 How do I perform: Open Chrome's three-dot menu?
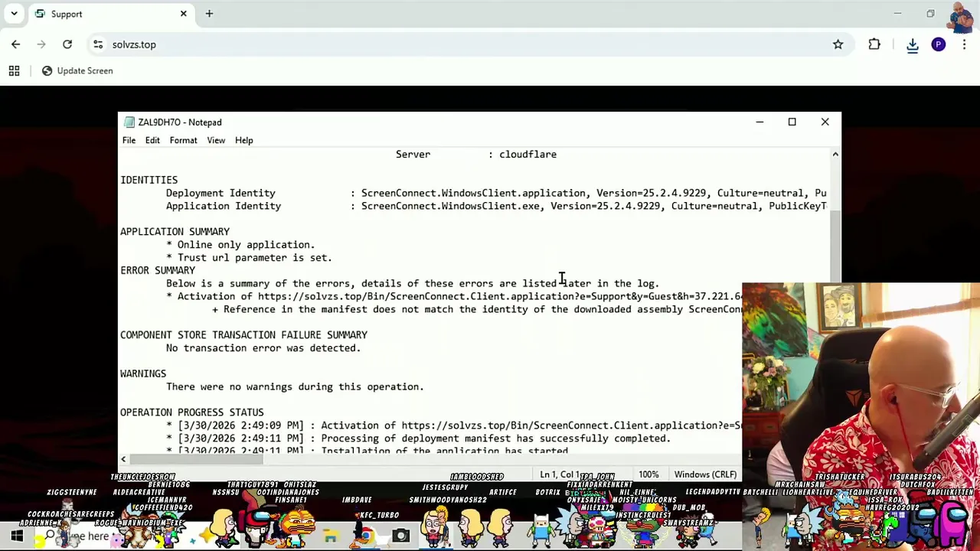coord(964,44)
